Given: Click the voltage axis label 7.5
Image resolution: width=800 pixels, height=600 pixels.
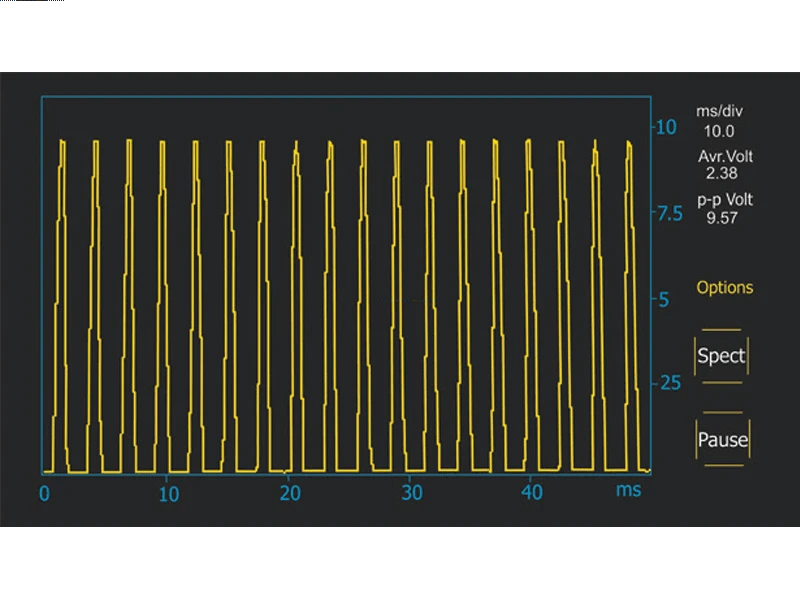Looking at the screenshot, I should coord(670,214).
